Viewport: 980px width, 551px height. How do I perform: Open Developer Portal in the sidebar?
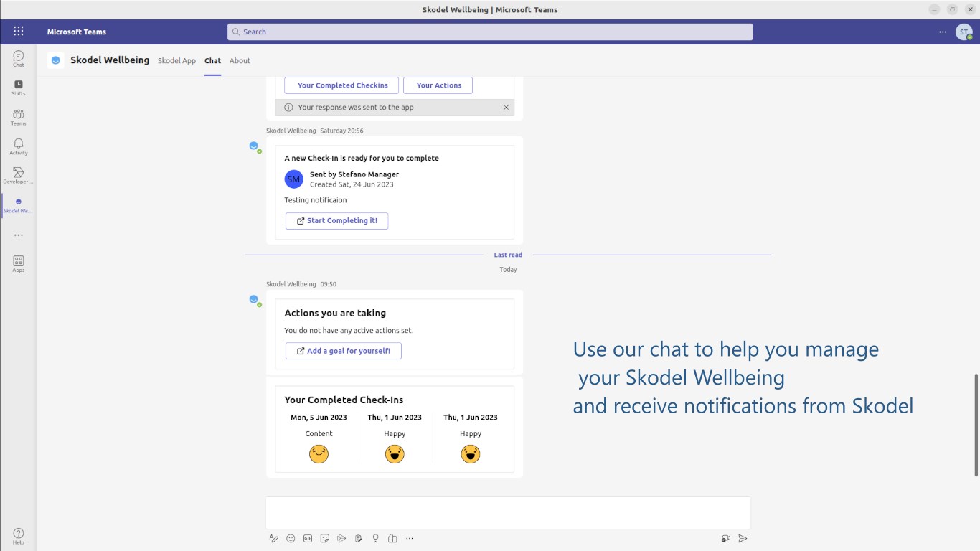click(19, 176)
